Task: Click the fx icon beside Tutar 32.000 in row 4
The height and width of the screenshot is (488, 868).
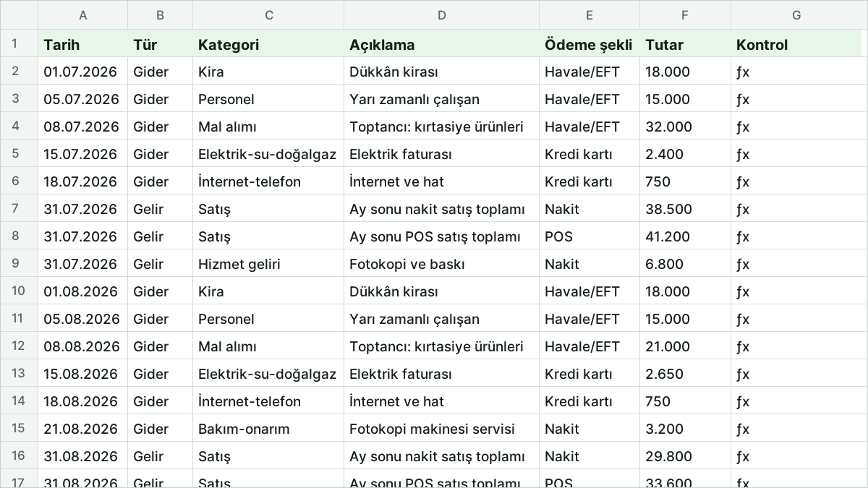Action: (x=743, y=127)
